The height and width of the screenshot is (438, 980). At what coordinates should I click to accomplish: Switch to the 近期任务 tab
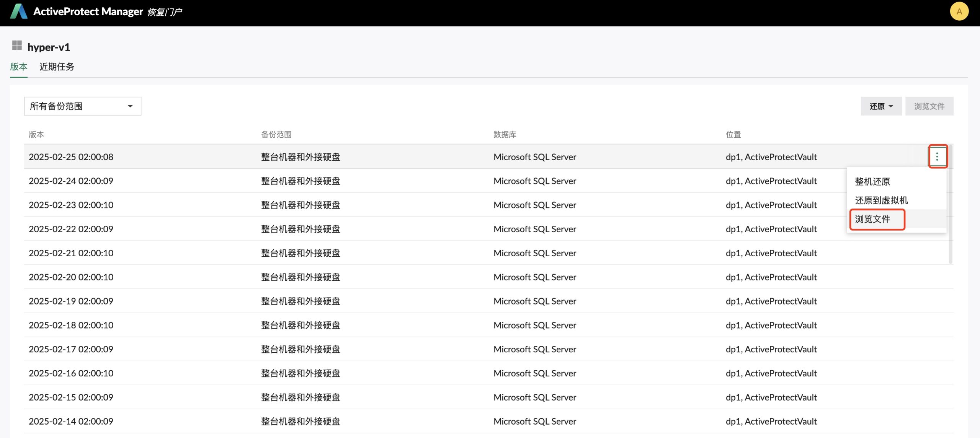pos(57,67)
